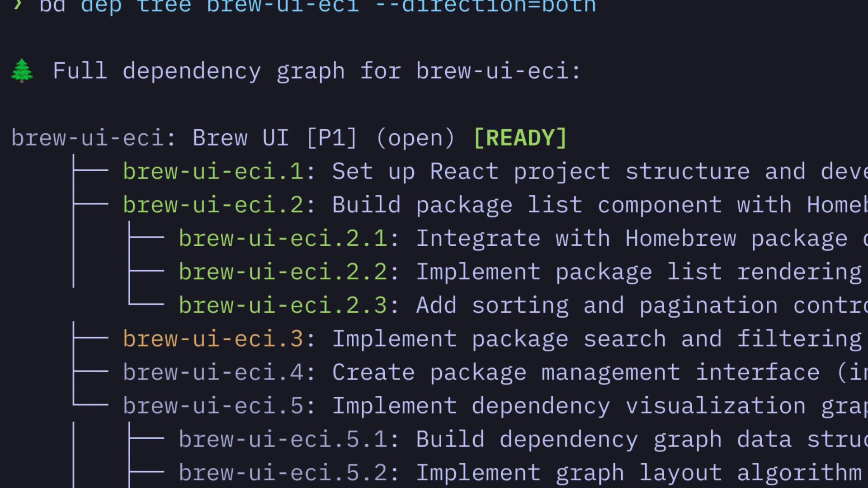The image size is (868, 488).
Task: Click 'Integrate with Homebrew package' title
Action: tap(632, 239)
